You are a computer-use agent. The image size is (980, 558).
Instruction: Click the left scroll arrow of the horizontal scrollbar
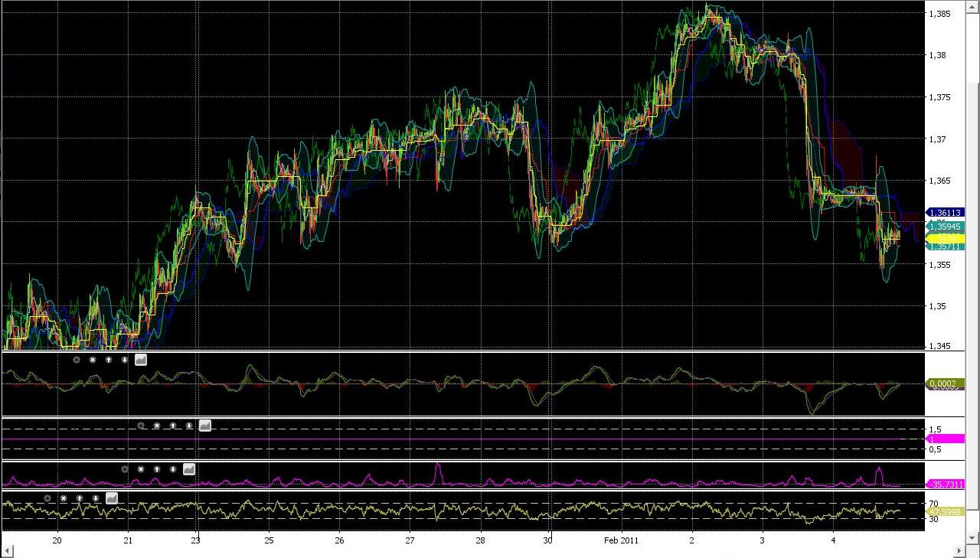tap(7, 550)
